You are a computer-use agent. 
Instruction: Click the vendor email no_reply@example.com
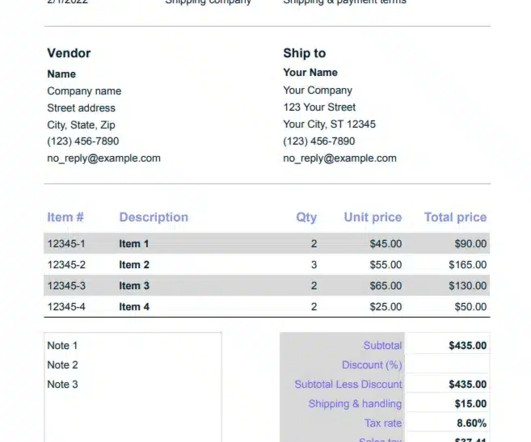[104, 158]
